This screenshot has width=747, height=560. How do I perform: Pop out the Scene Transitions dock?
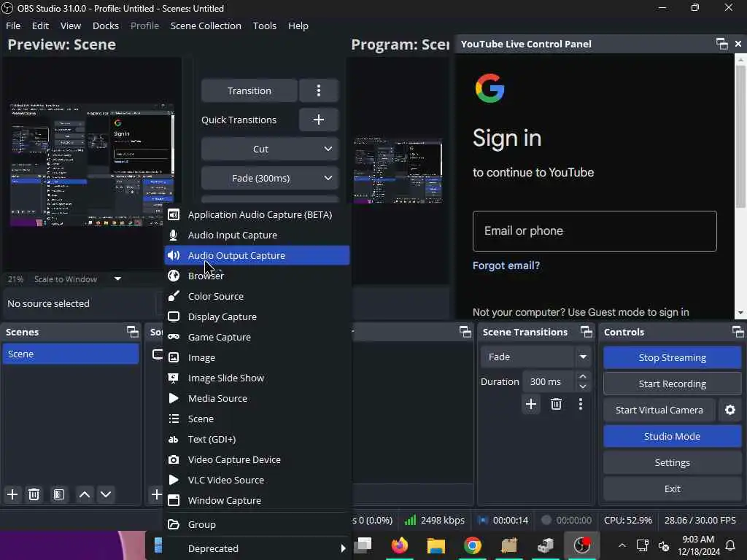(586, 332)
